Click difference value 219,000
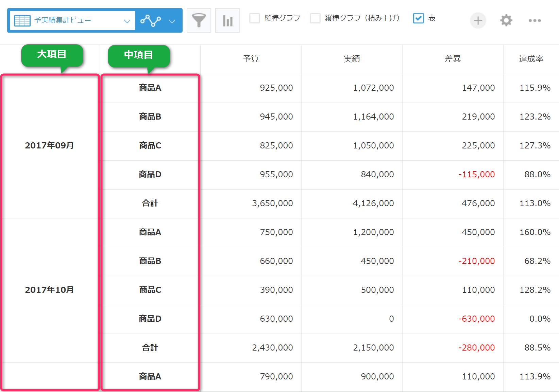Screen dimensions: 559x392 tap(478, 117)
